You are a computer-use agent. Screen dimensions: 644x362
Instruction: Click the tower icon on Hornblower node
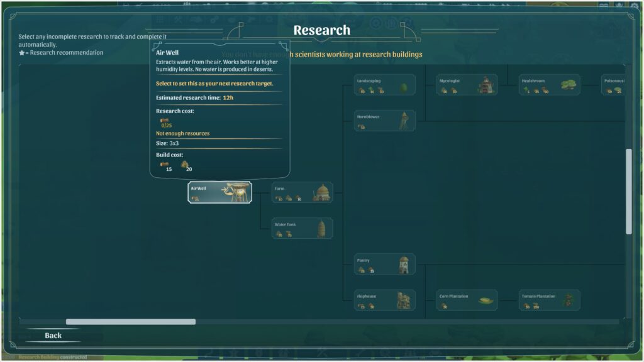click(x=404, y=121)
